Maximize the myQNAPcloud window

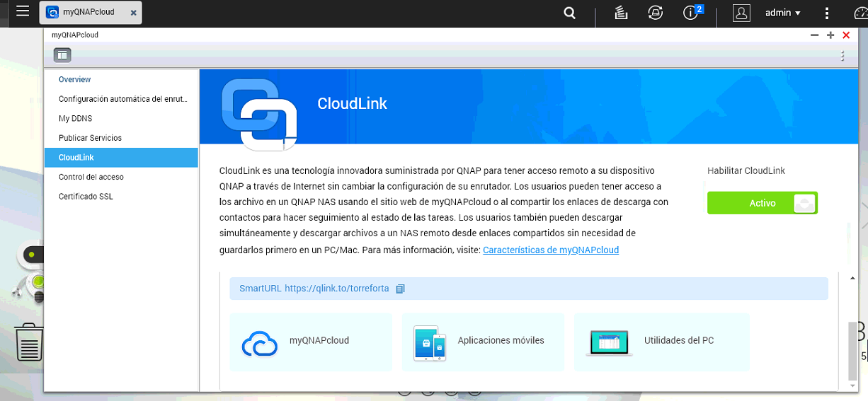click(x=830, y=35)
